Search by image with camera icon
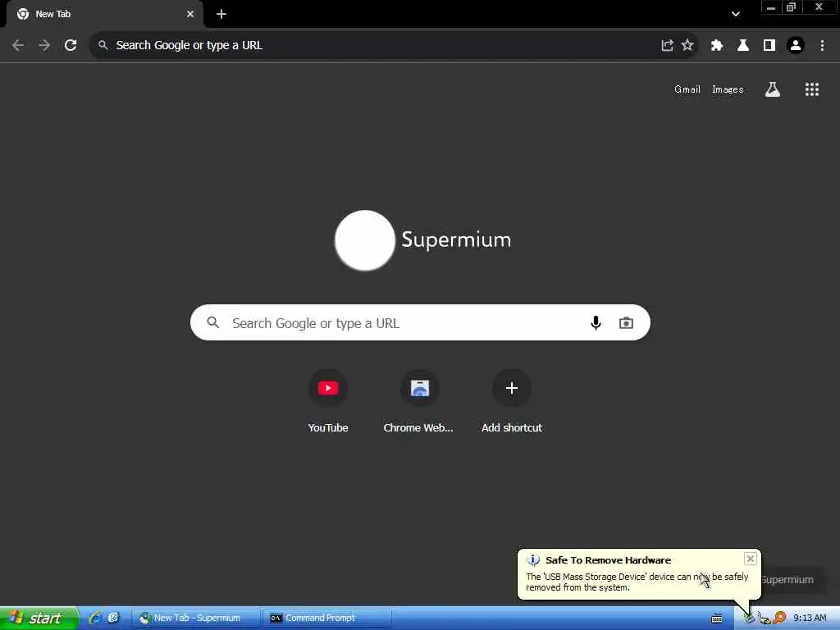Viewport: 840px width, 630px height. pyautogui.click(x=626, y=322)
